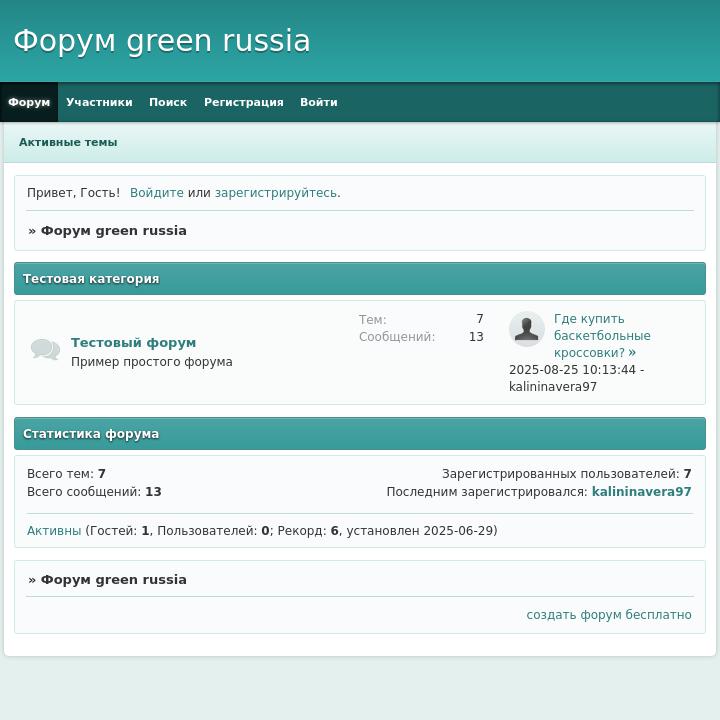Click the last poster avatar icon

tap(526, 329)
